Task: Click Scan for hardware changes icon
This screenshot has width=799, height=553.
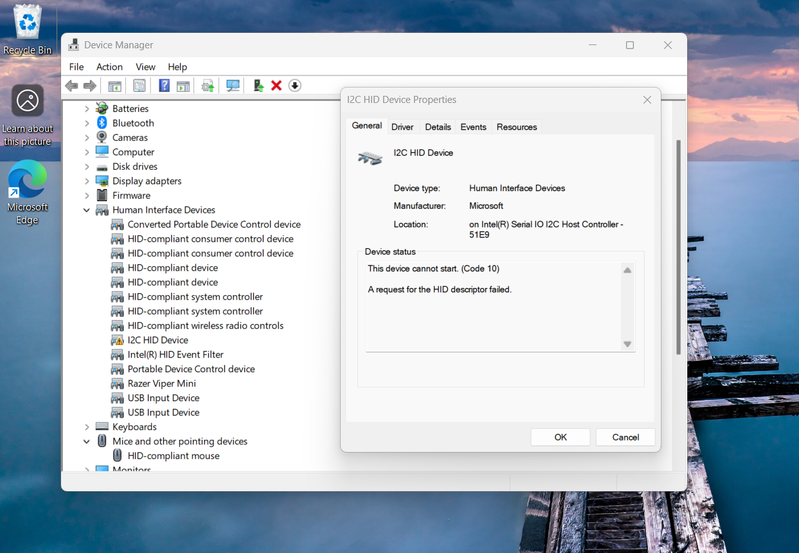Action: [x=233, y=86]
